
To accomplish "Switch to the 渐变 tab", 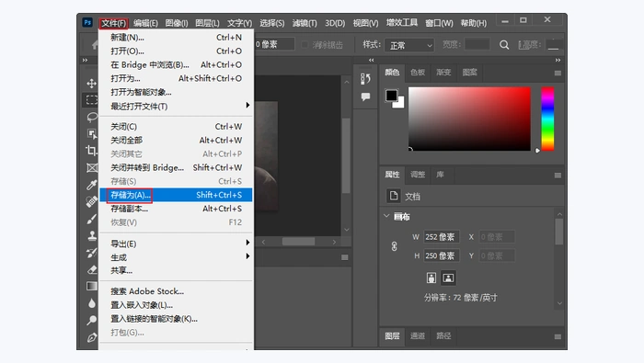I will pos(443,73).
